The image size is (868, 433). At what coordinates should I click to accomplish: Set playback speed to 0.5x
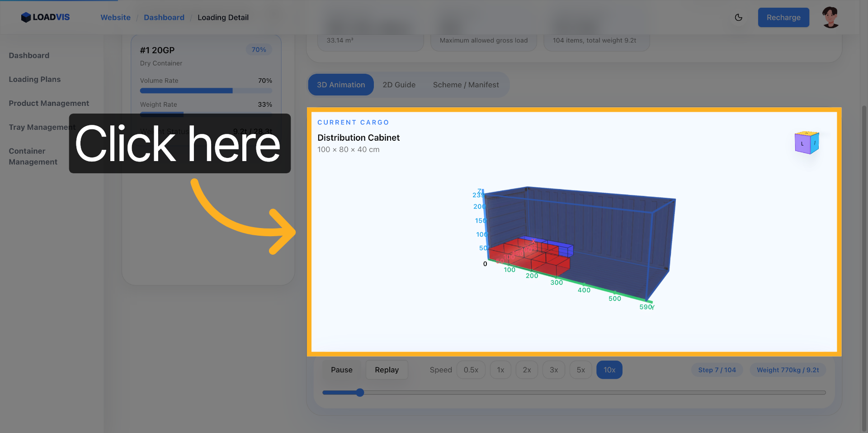coord(471,370)
